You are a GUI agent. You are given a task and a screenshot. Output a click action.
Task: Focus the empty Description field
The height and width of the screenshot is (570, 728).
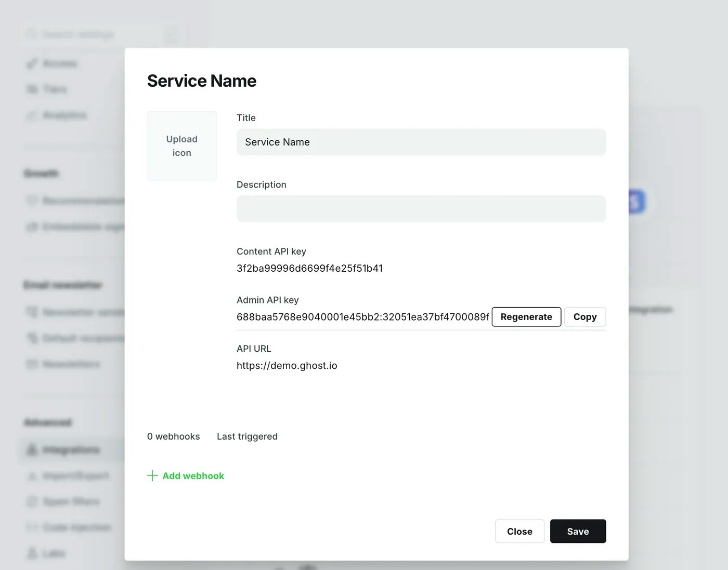(421, 208)
